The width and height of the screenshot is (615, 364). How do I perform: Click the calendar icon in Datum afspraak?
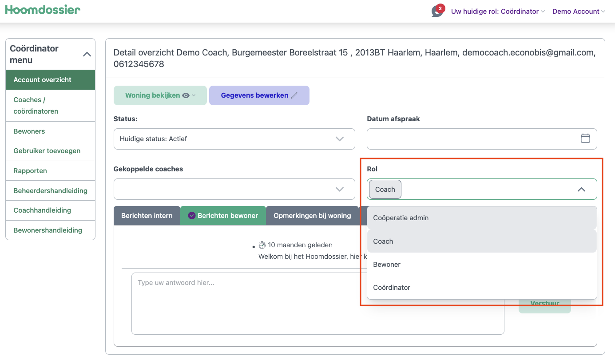point(585,138)
